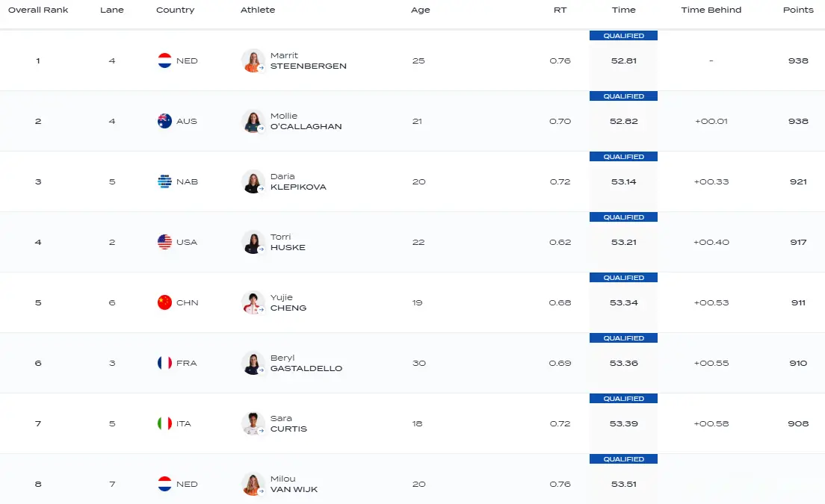Image resolution: width=825 pixels, height=504 pixels.
Task: Click the Australia flag icon
Action: [165, 121]
